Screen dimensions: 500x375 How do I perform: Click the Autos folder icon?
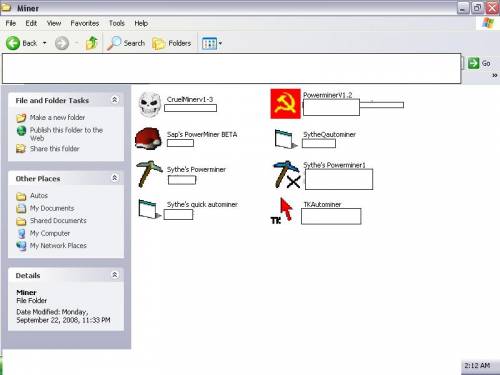click(x=21, y=196)
